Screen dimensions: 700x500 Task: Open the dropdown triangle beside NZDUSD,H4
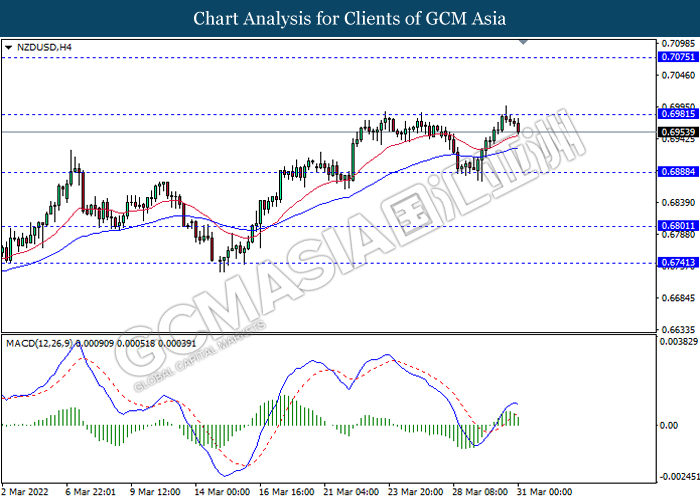pos(8,47)
